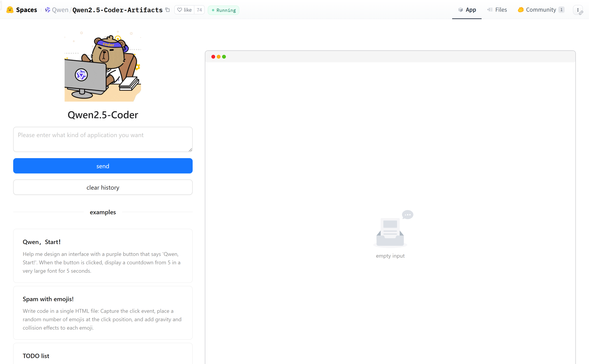
Task: Click the yellow dot in the preview window
Action: pyautogui.click(x=218, y=57)
